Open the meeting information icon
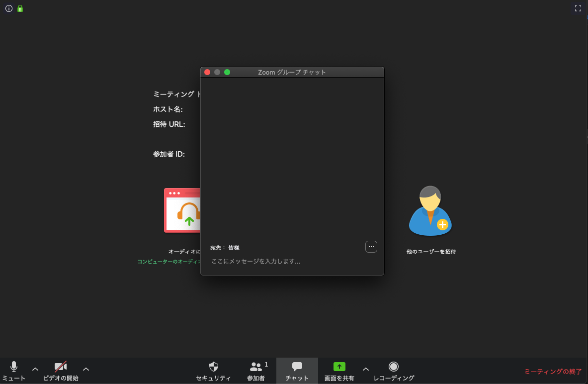This screenshot has height=384, width=588. point(9,8)
